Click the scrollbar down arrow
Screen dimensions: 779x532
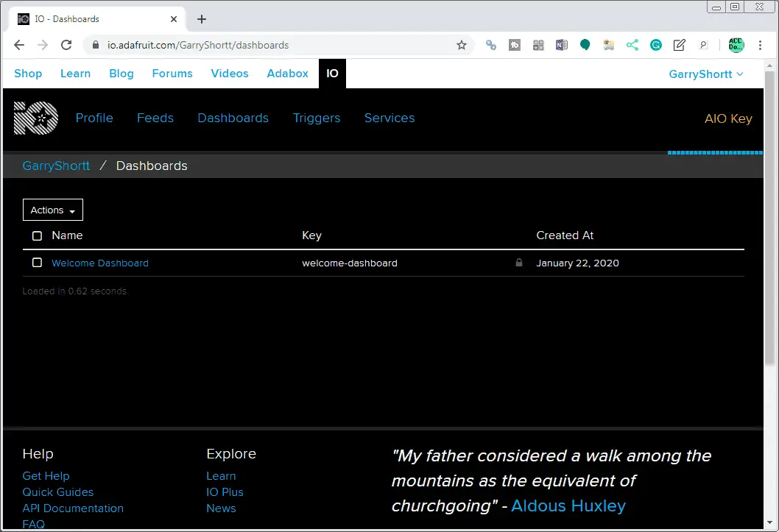(769, 522)
